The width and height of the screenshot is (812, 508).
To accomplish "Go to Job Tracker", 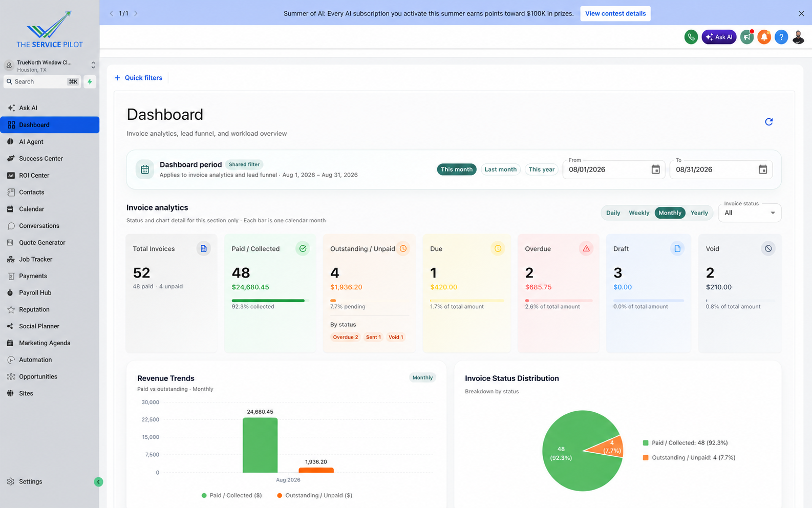I will (50, 259).
